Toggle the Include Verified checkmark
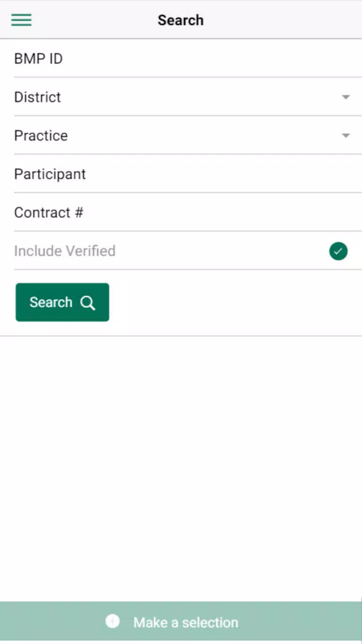Screen dimensions: 362x644 coord(338,251)
